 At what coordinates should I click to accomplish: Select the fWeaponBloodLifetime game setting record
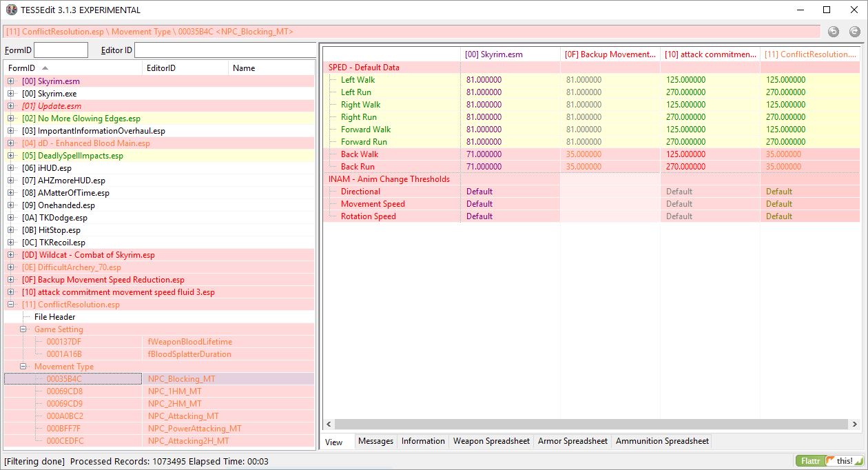click(x=189, y=342)
